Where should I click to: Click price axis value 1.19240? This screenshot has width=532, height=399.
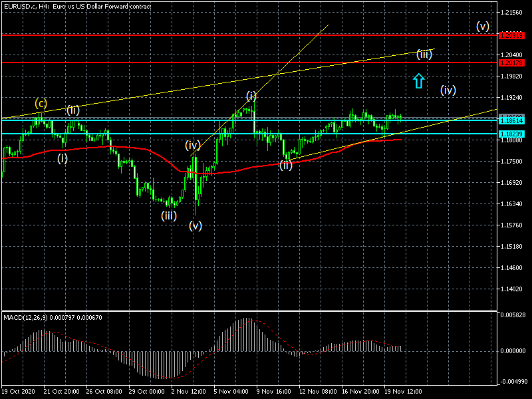click(x=511, y=97)
